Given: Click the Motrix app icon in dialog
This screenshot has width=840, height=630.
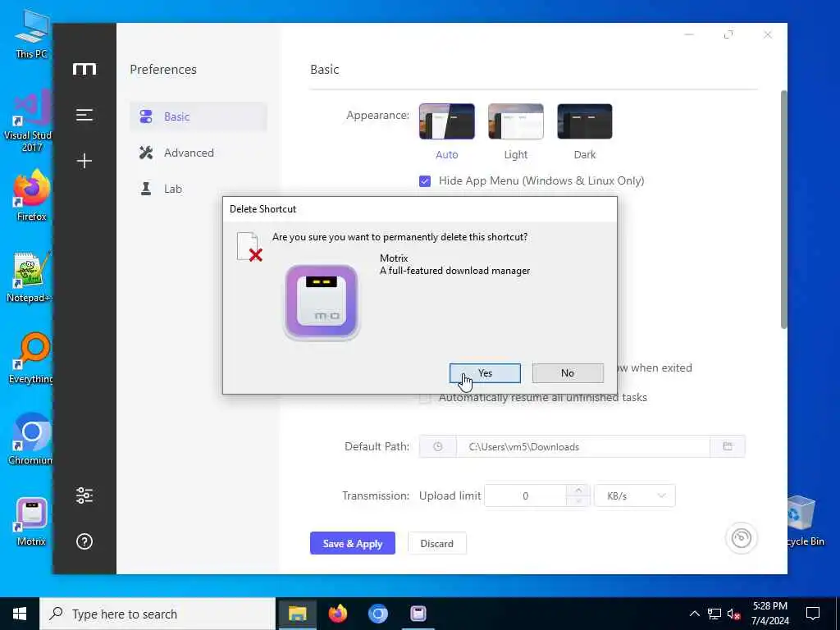Looking at the screenshot, I should click(322, 302).
